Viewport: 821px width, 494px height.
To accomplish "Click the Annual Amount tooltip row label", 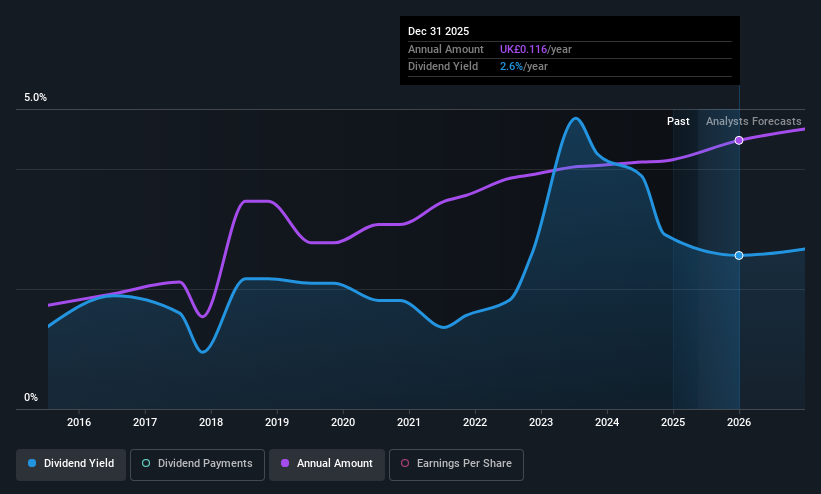I will 446,49.
